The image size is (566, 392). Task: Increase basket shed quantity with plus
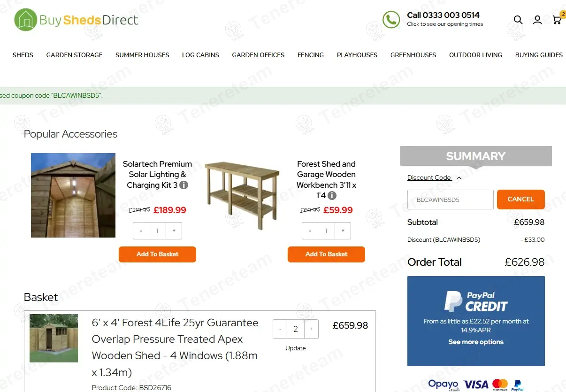311,329
